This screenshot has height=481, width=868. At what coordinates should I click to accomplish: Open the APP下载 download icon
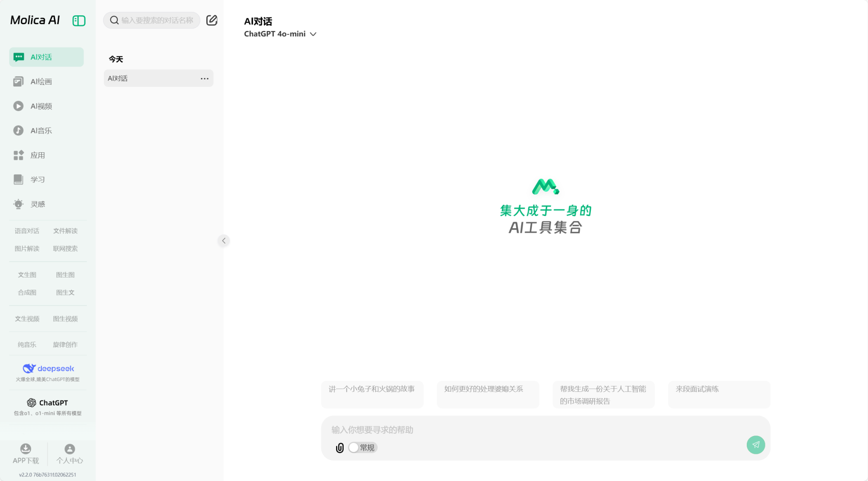click(26, 449)
